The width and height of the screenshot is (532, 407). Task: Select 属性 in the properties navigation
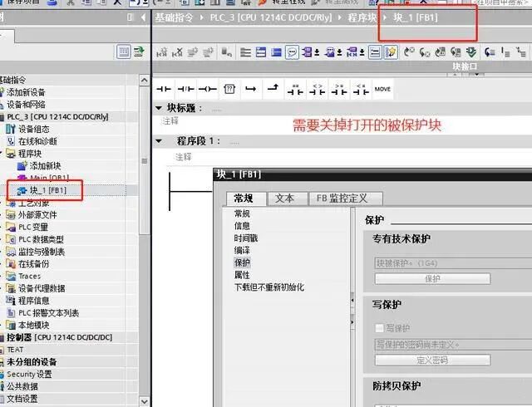coord(242,275)
